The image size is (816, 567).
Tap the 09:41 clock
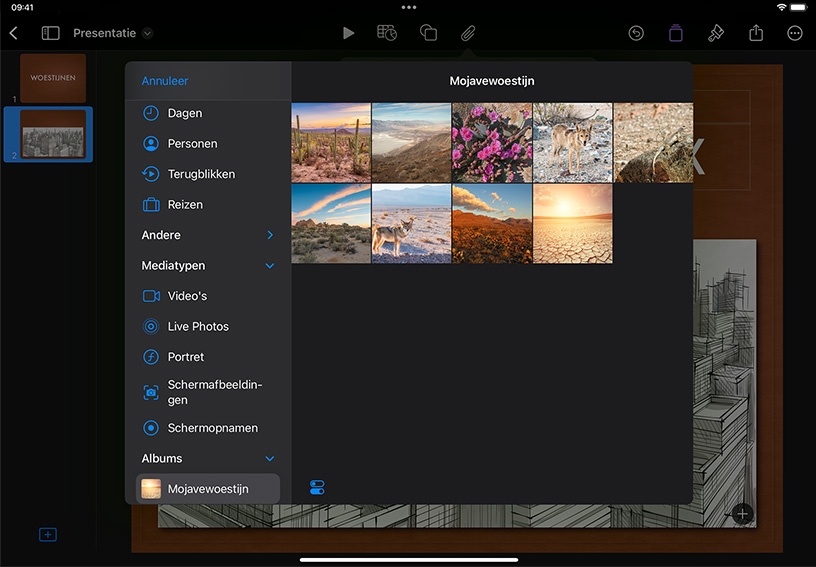pyautogui.click(x=22, y=7)
